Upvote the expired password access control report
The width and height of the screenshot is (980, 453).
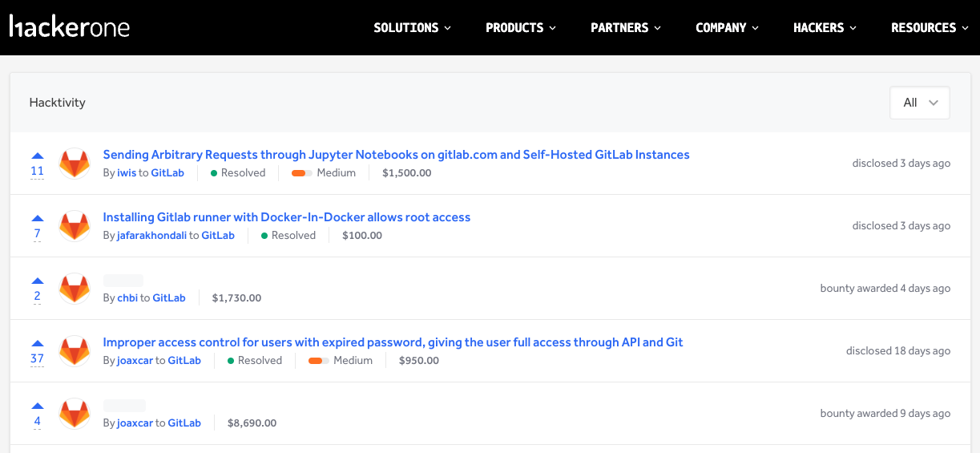click(37, 343)
